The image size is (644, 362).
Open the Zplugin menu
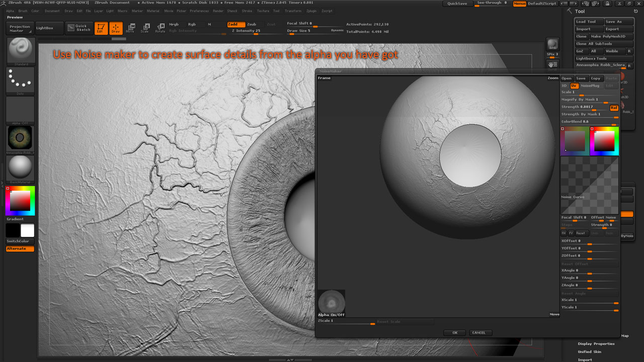pyautogui.click(x=311, y=11)
